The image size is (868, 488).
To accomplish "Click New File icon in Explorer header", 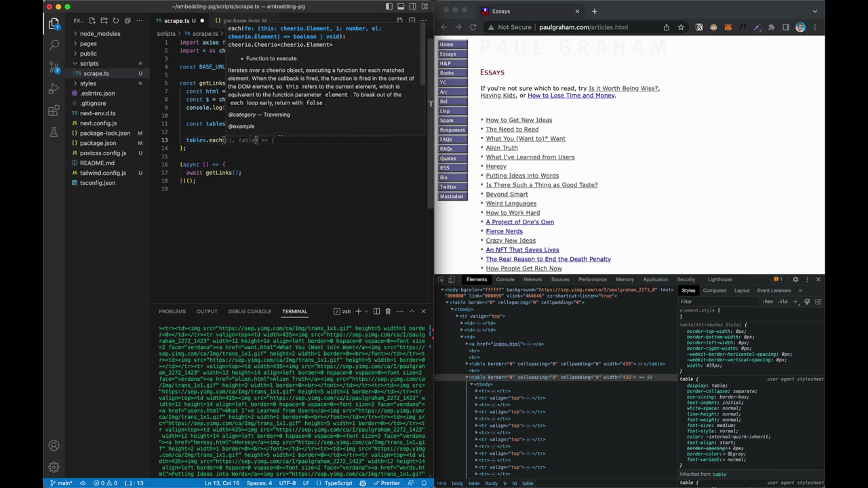I will click(x=92, y=21).
